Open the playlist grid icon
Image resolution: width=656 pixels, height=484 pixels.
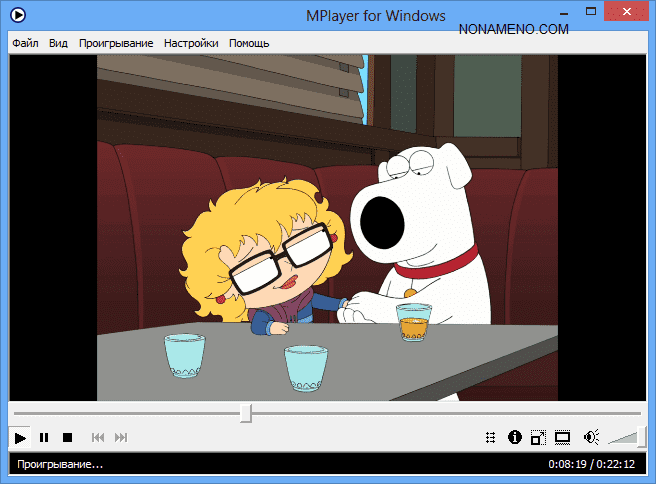coord(490,437)
